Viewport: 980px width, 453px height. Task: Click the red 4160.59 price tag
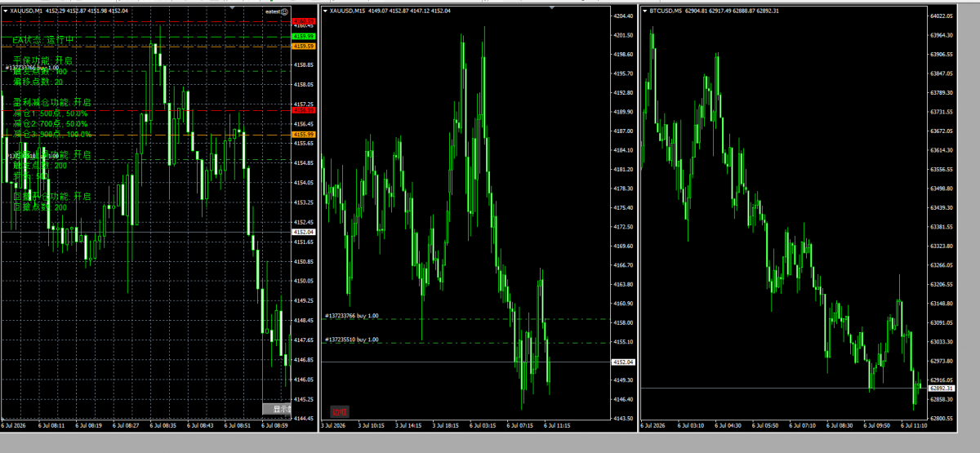click(x=303, y=20)
